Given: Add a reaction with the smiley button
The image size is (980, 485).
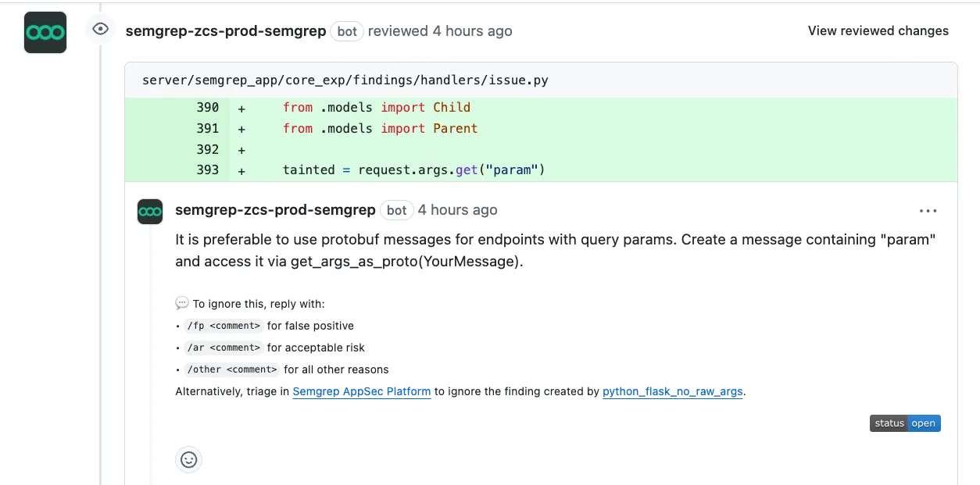Looking at the screenshot, I should point(188,459).
